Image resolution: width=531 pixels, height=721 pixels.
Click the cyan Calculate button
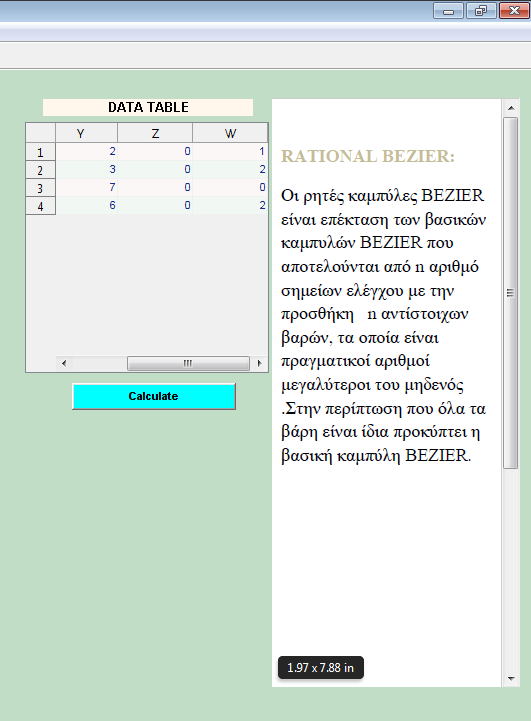pos(154,396)
